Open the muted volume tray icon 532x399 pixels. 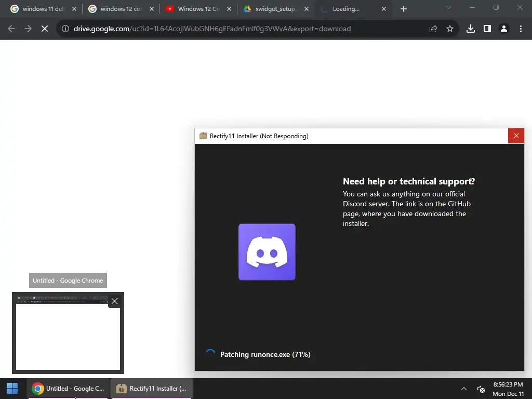click(x=481, y=389)
